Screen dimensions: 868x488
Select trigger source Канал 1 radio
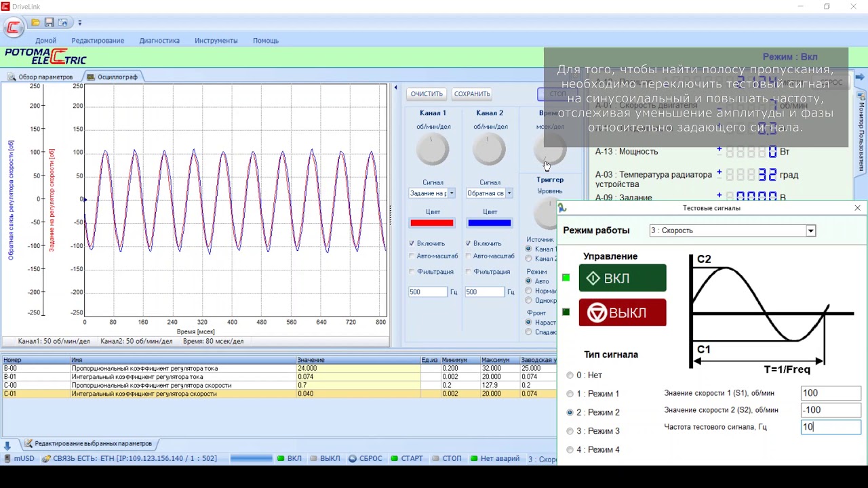tap(528, 249)
